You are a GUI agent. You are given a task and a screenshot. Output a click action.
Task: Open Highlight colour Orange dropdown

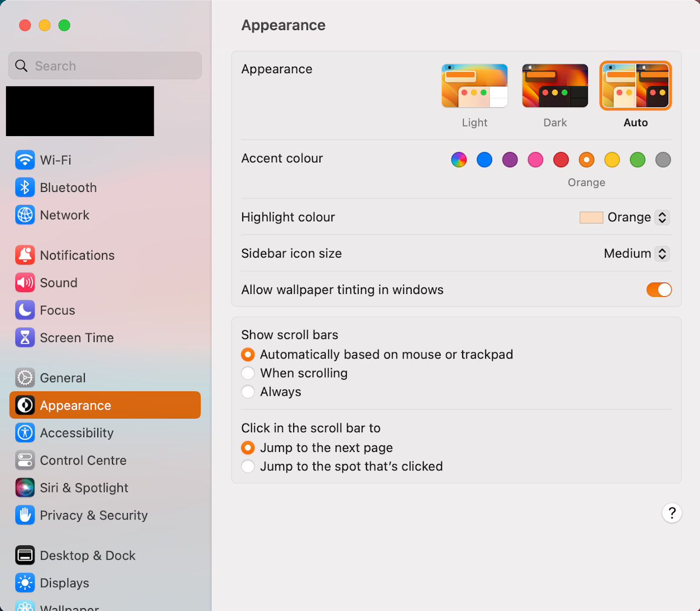(625, 217)
